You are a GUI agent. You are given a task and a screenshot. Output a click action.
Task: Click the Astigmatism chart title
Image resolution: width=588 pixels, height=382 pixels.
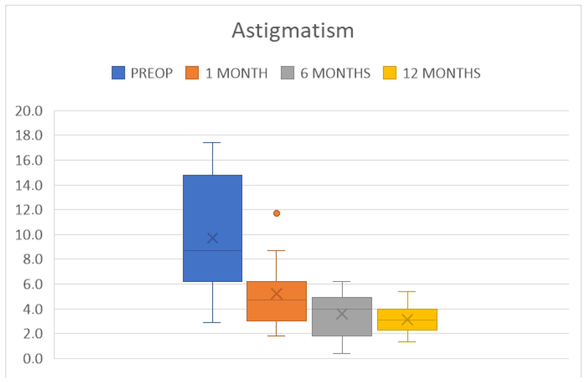(x=293, y=31)
